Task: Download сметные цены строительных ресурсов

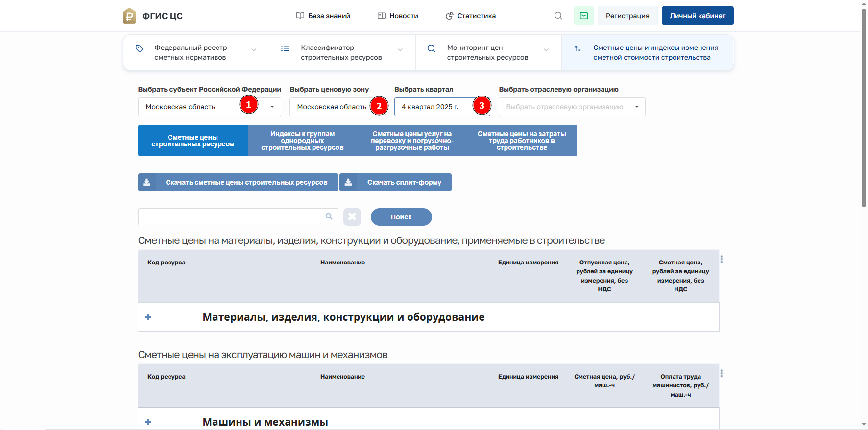Action: pos(238,182)
